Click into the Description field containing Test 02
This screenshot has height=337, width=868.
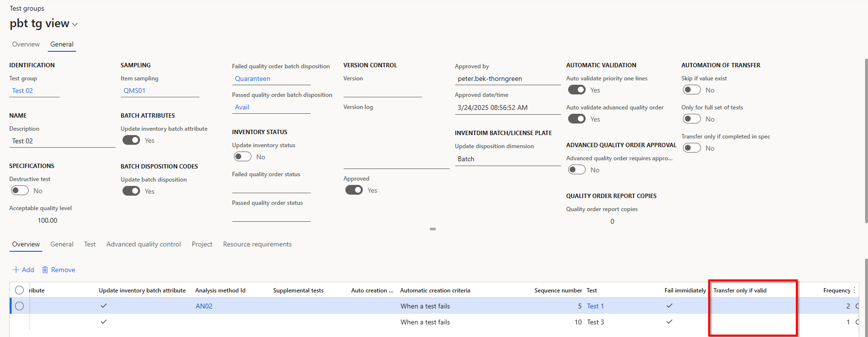62,141
